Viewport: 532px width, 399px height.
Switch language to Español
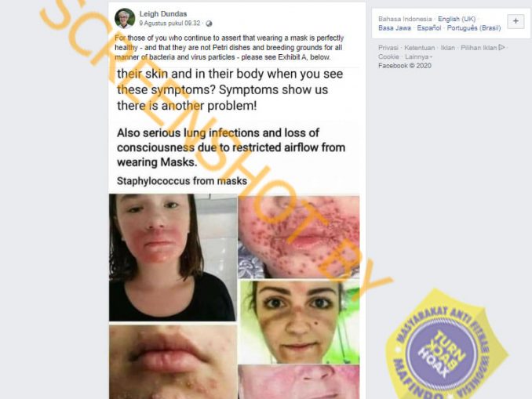pos(429,27)
